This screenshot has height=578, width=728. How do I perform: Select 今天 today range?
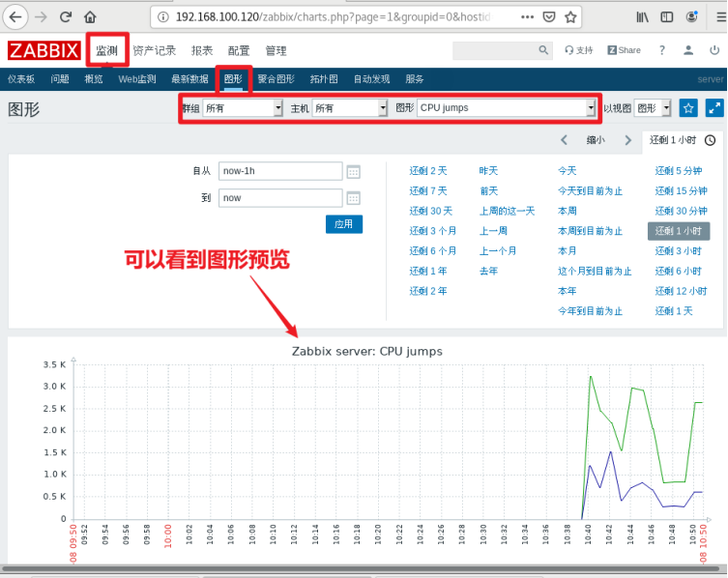(568, 171)
